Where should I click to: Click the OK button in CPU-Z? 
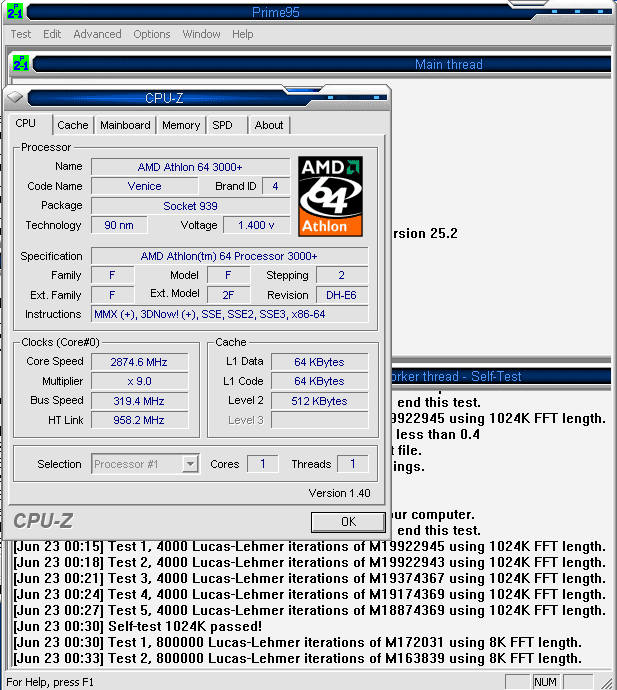pos(348,521)
